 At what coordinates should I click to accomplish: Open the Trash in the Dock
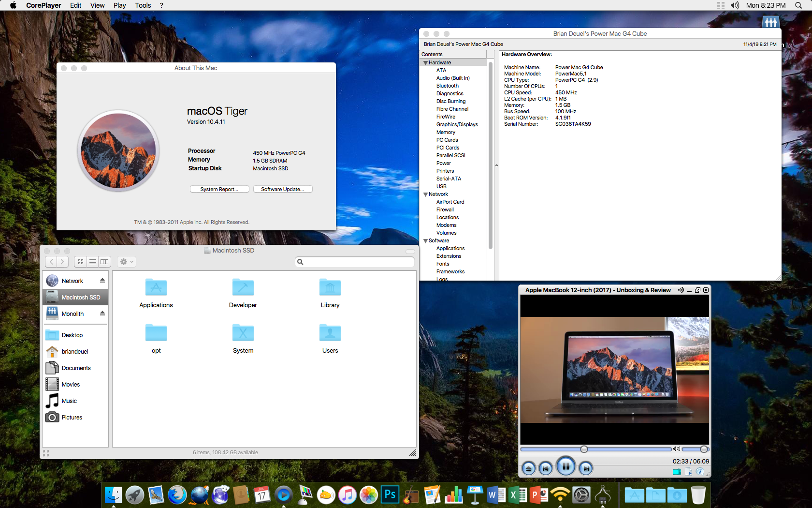tap(698, 495)
